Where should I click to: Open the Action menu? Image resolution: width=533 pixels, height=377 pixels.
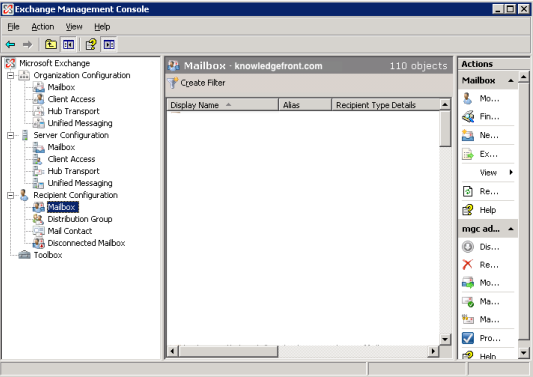coord(43,27)
